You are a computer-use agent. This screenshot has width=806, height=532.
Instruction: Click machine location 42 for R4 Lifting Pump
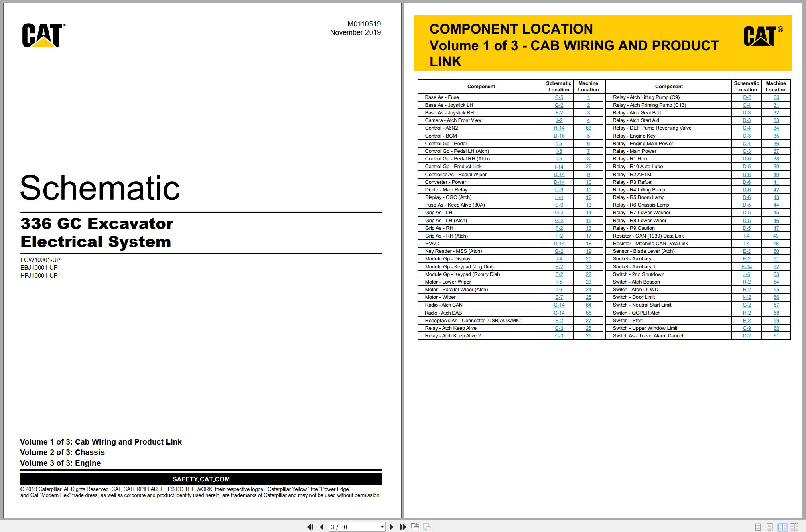point(776,190)
